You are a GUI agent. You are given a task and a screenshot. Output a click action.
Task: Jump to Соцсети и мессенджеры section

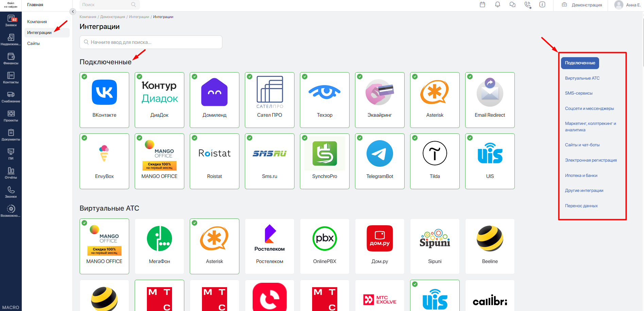pyautogui.click(x=590, y=109)
